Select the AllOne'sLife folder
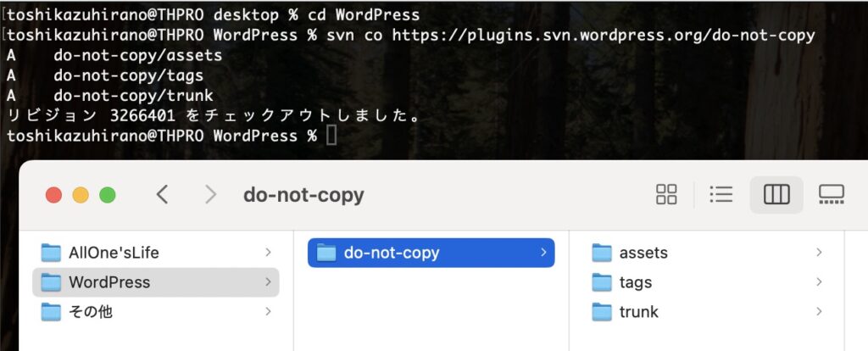868x351 pixels. (x=156, y=253)
